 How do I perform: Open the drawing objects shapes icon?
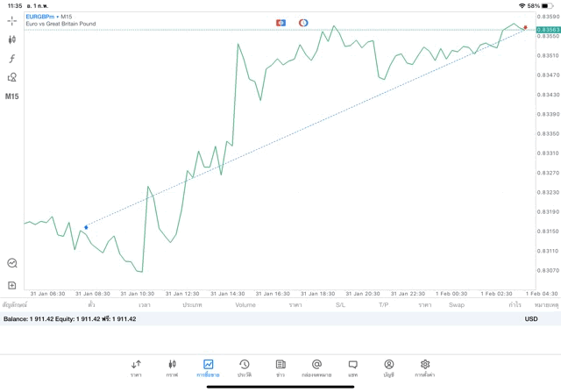(x=12, y=77)
